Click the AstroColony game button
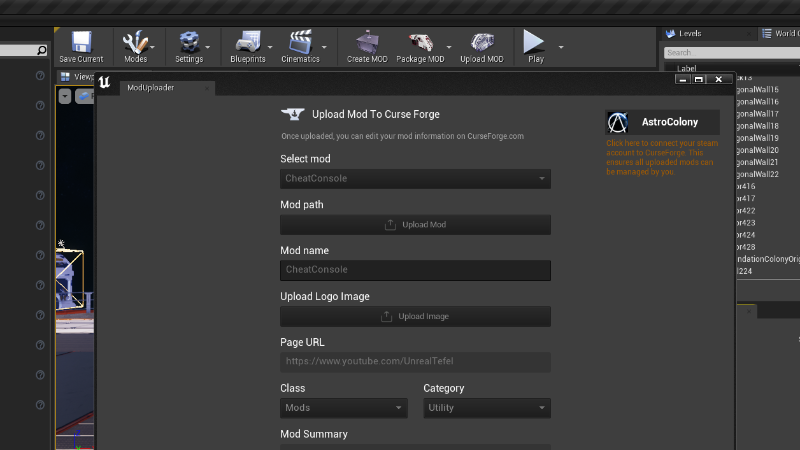800x450 pixels. (662, 122)
